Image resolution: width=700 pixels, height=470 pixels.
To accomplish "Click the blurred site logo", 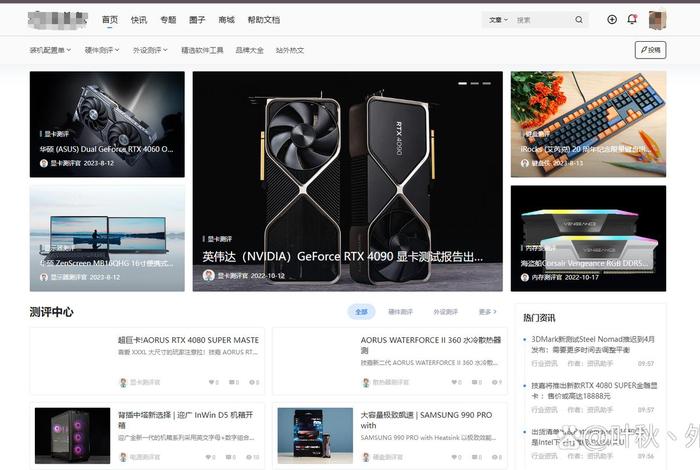I will (58, 20).
